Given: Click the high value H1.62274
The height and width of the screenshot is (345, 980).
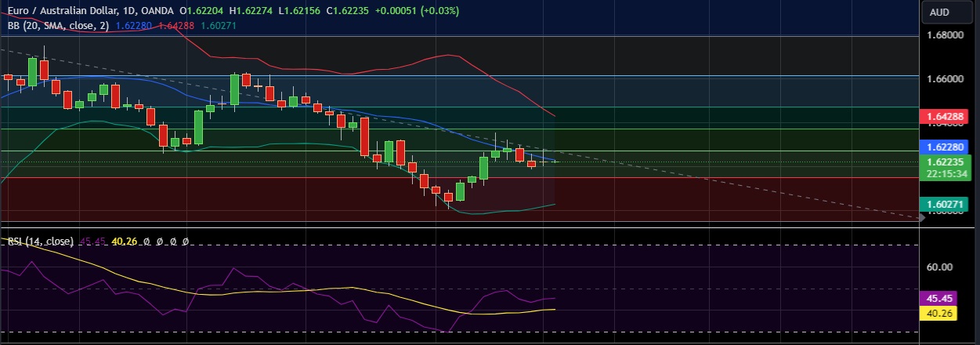Looking at the screenshot, I should click(x=251, y=11).
